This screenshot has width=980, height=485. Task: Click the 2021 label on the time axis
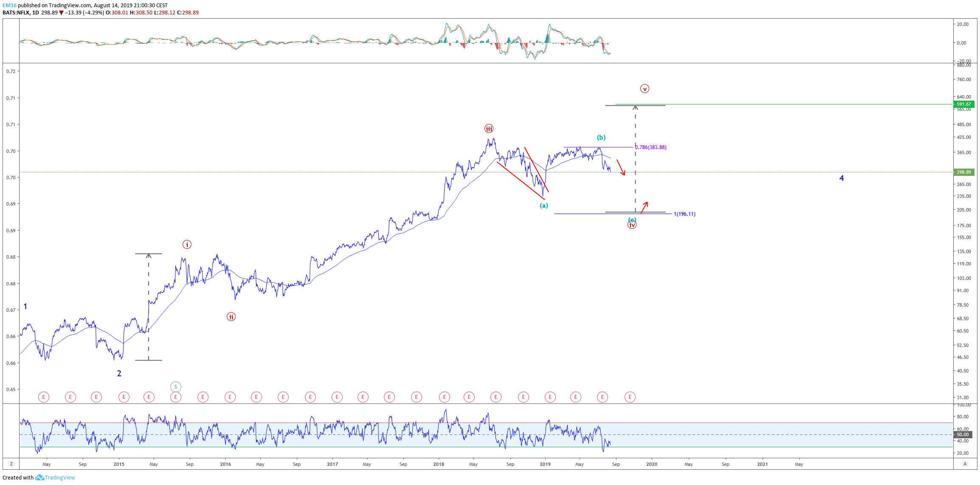(x=763, y=464)
